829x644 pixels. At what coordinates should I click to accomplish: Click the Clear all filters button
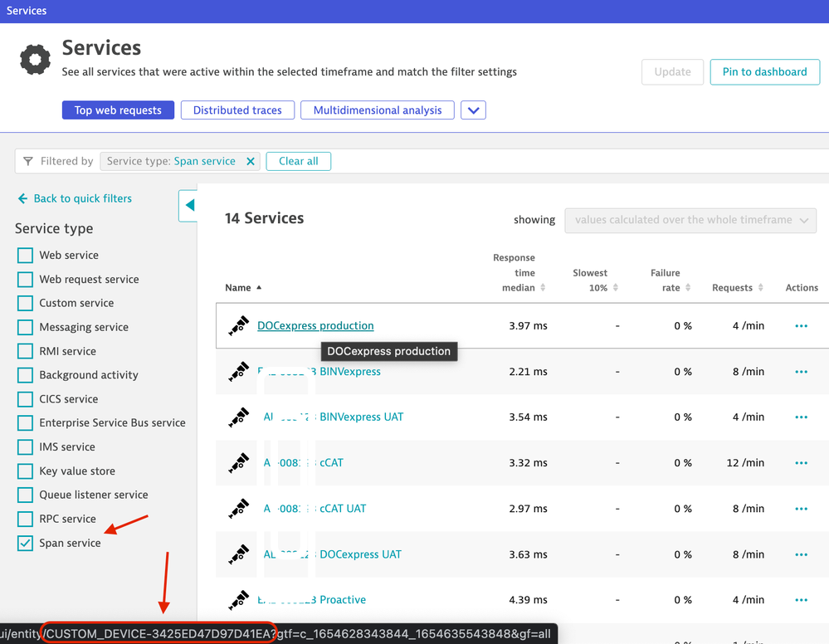(x=298, y=161)
